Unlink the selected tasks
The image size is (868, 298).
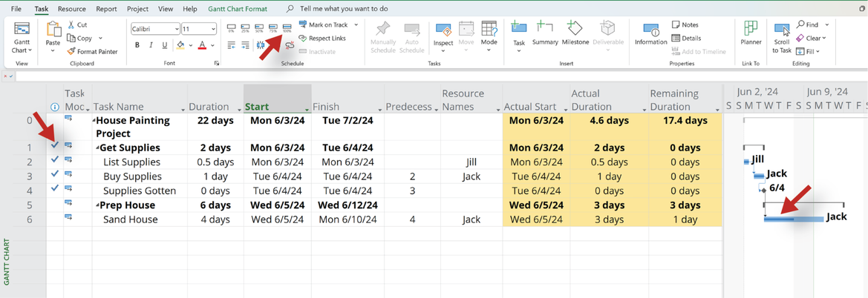[288, 46]
